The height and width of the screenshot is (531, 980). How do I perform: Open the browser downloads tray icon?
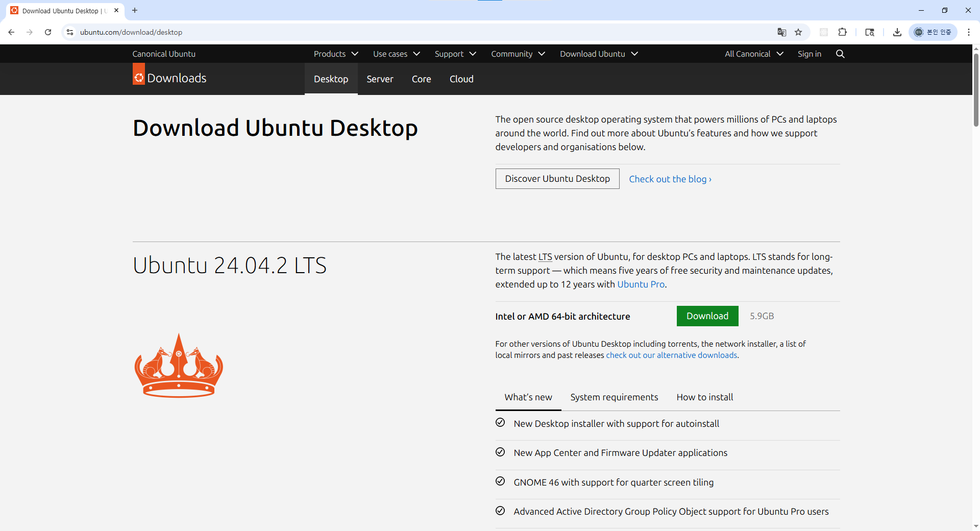coord(897,32)
